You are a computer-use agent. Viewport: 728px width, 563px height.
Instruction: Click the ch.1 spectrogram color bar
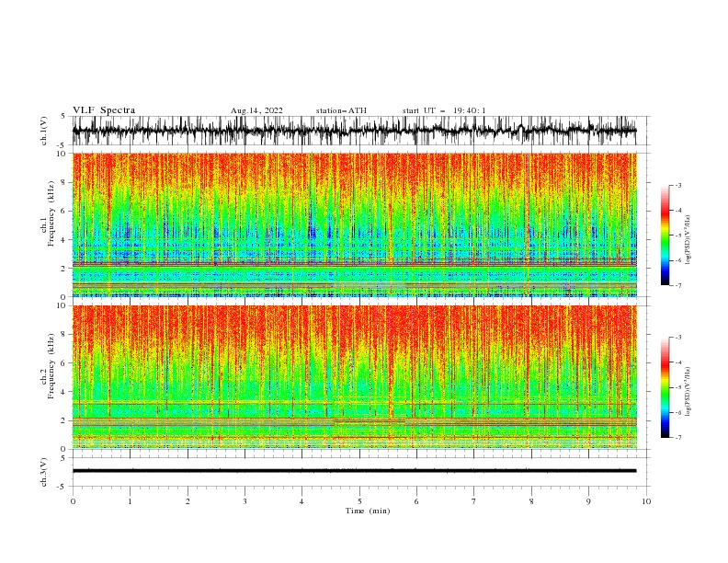click(x=665, y=236)
